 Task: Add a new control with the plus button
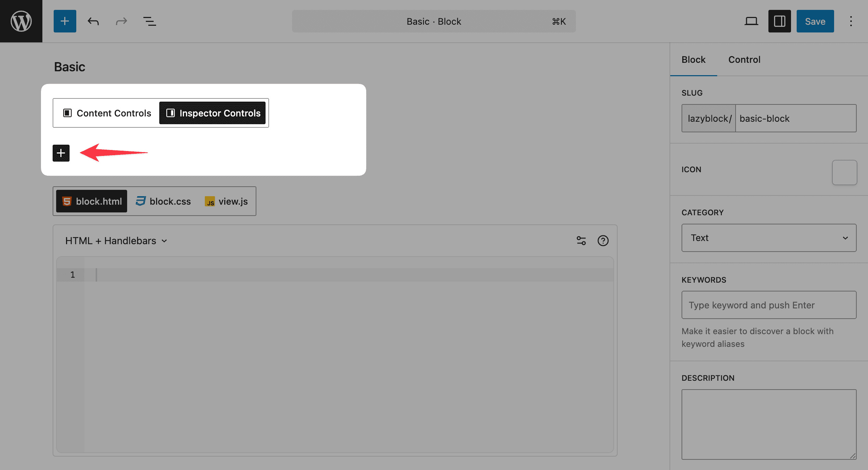coord(61,153)
